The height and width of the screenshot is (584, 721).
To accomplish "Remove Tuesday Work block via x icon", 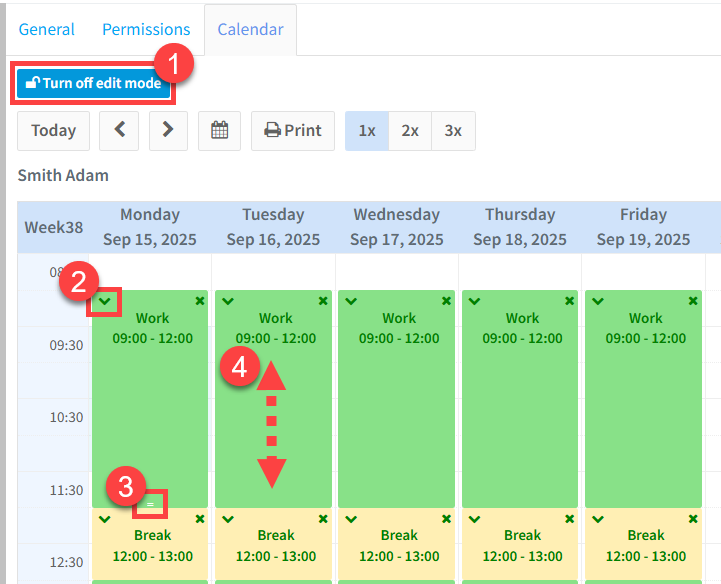I will 322,300.
